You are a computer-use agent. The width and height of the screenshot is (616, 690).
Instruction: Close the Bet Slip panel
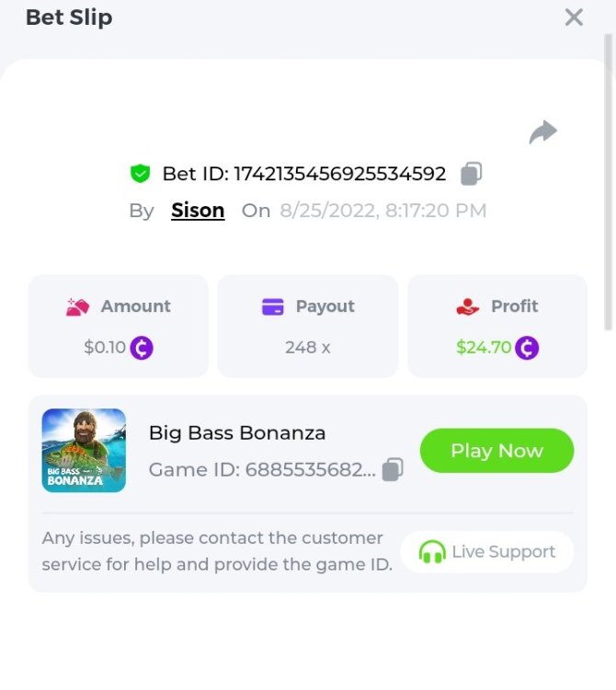pyautogui.click(x=574, y=17)
